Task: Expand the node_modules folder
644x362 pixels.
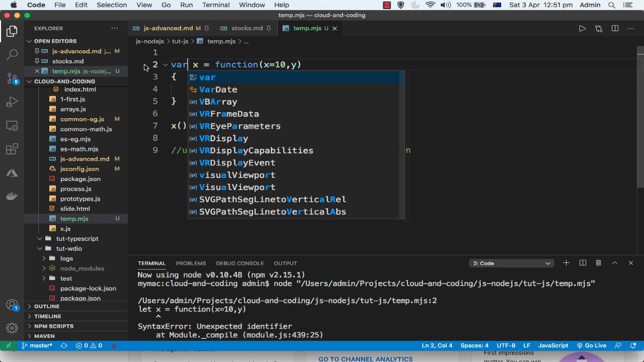Action: pyautogui.click(x=44, y=268)
